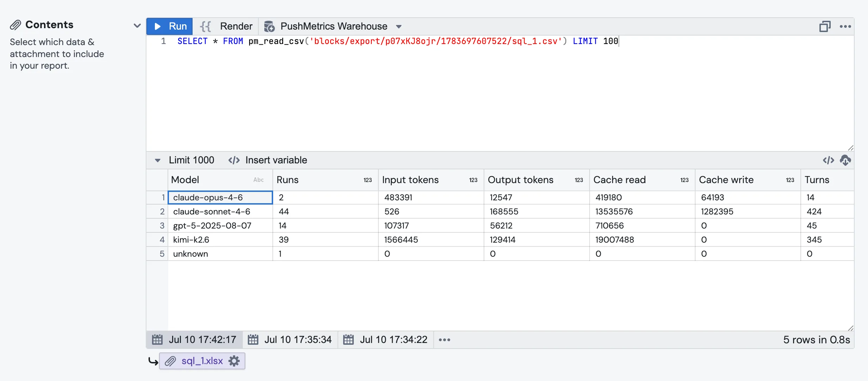The height and width of the screenshot is (381, 868).
Task: Click input tokens value 483391
Action: (x=431, y=198)
